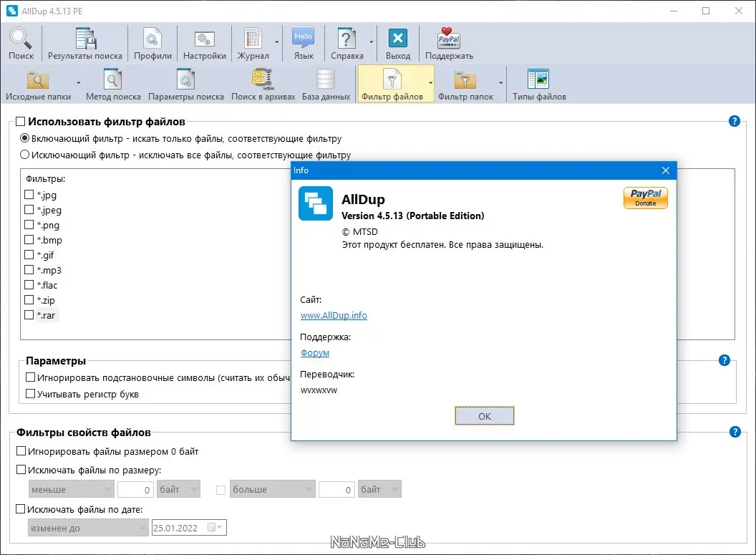Viewport: 756px width, 555px height.
Task: Enable Исключать файлы по размеру checkbox
Action: click(21, 469)
